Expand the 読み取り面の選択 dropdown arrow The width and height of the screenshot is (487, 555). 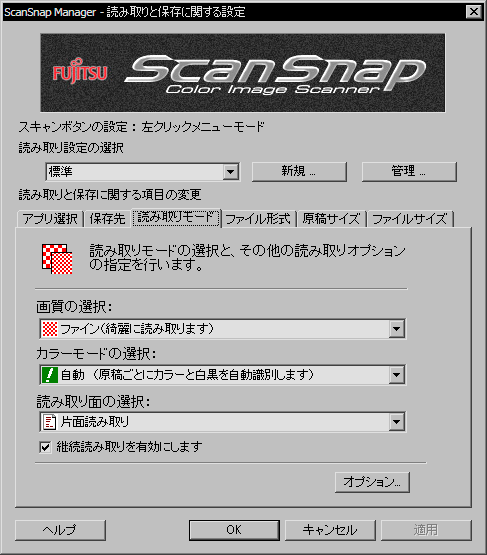point(397,422)
